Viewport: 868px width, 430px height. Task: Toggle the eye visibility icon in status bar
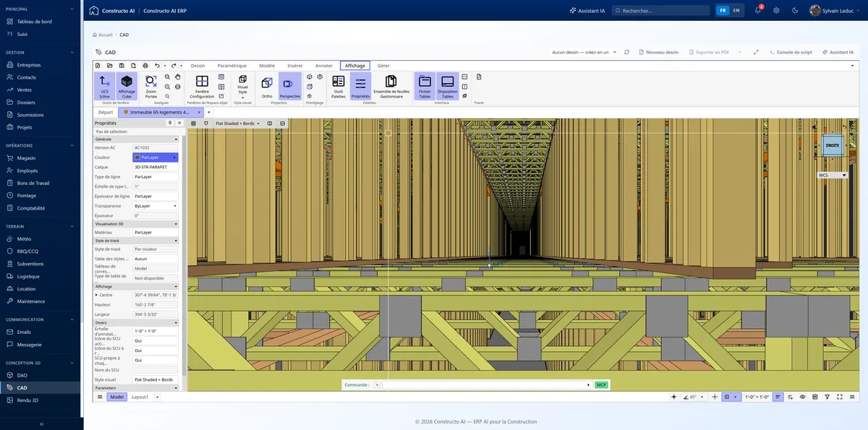click(x=801, y=397)
